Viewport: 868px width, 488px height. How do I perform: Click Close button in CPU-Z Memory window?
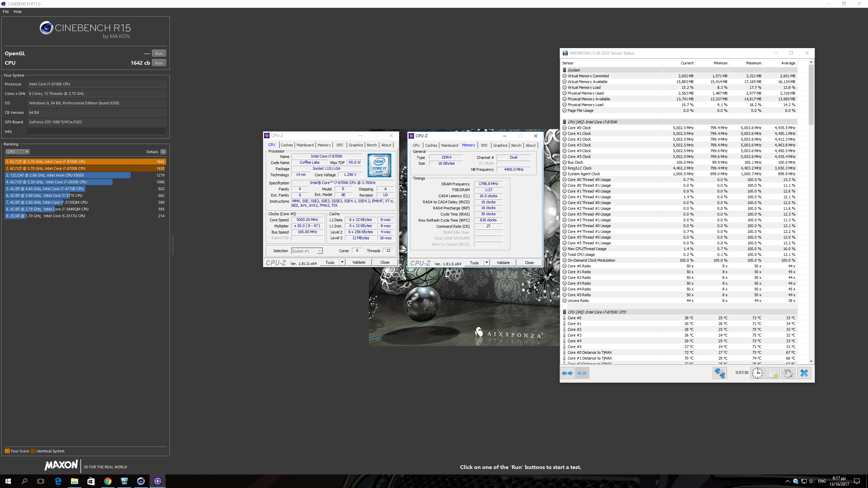[x=529, y=263]
